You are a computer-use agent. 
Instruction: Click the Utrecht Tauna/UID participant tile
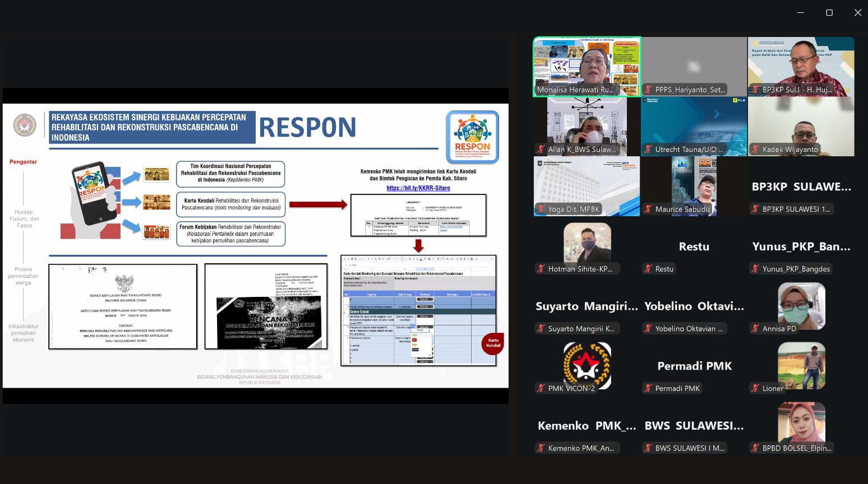[694, 126]
